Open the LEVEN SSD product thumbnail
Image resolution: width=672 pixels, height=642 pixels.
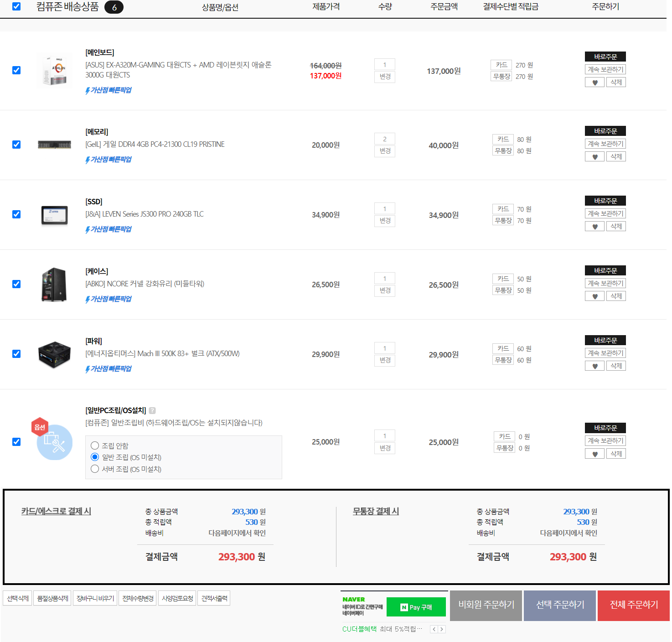54,215
